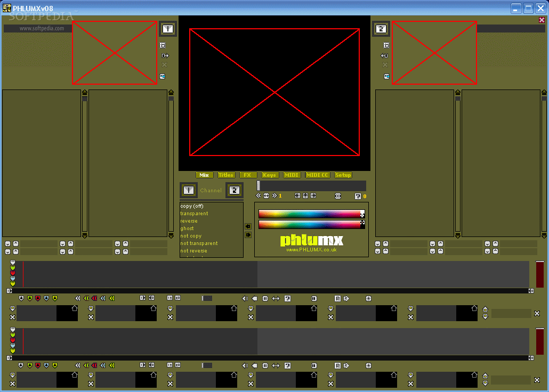Set the blue cue point under upper timeline
Viewport: 549px width, 392px height.
[x=46, y=298]
